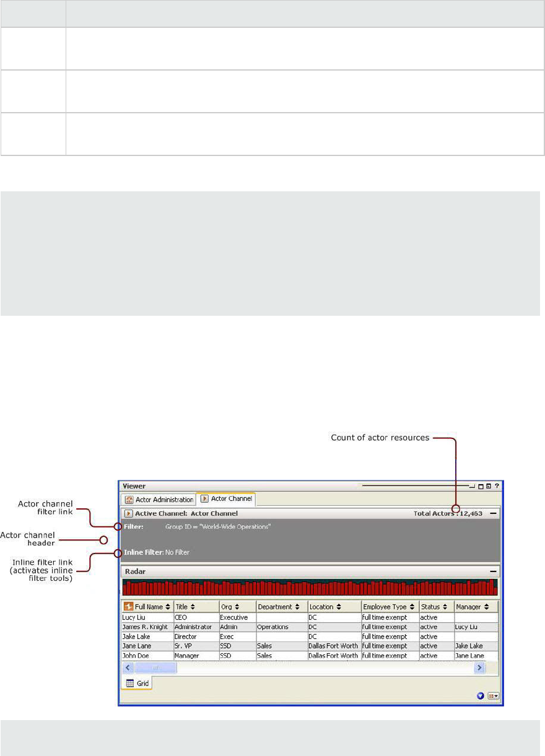Click the 'active' status in James R. Knight's row
This screenshot has height=756, width=545.
[x=437, y=627]
